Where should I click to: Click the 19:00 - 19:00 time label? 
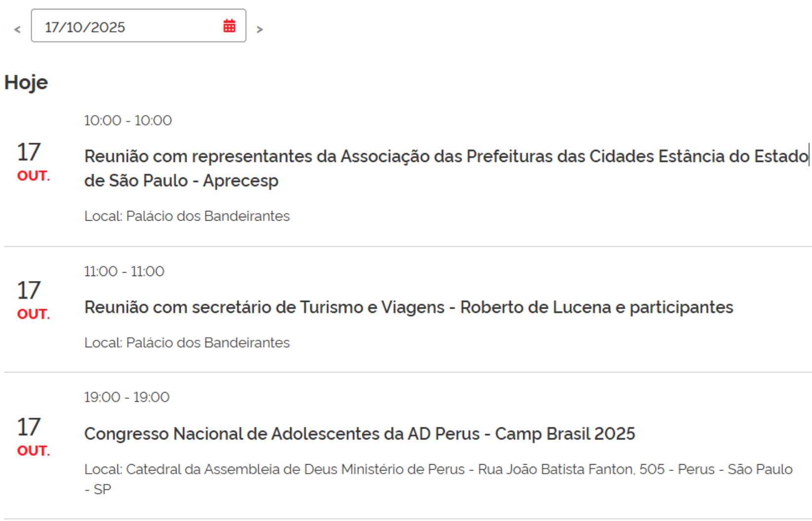(126, 397)
